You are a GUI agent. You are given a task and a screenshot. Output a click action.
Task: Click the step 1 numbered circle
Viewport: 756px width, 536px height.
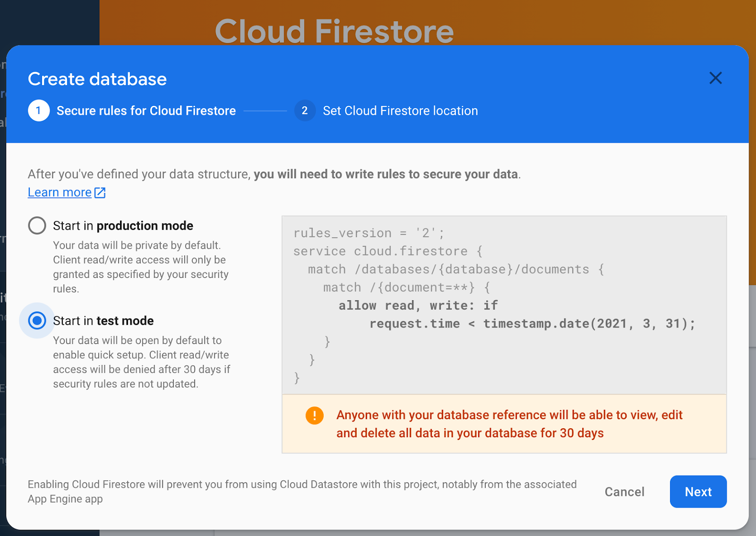(x=39, y=111)
